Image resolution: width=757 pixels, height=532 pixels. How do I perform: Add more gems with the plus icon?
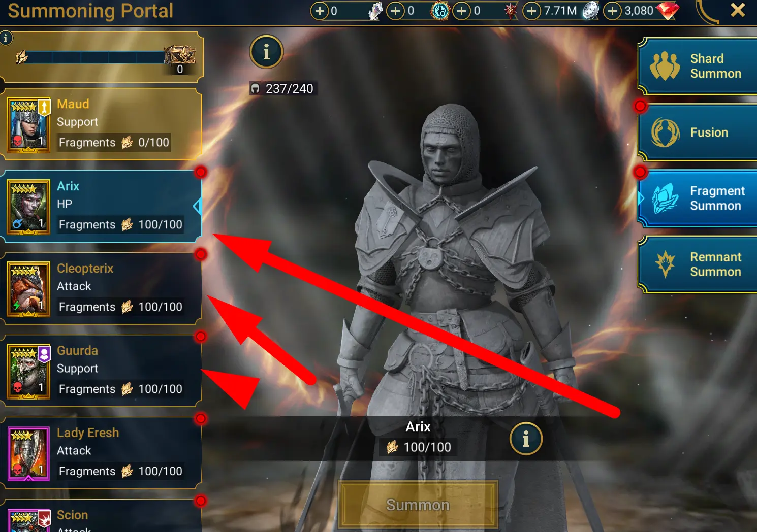coord(613,11)
